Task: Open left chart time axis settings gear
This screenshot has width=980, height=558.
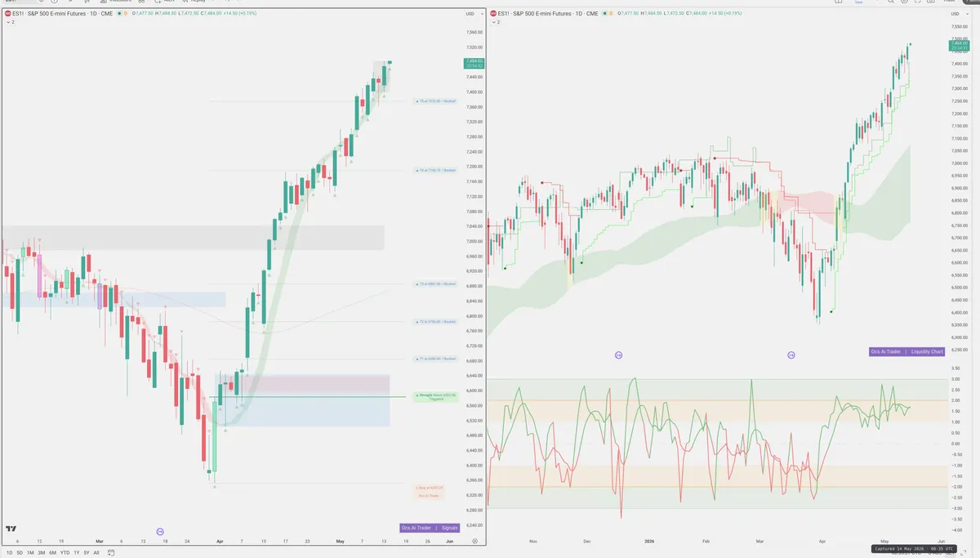Action: tap(474, 541)
